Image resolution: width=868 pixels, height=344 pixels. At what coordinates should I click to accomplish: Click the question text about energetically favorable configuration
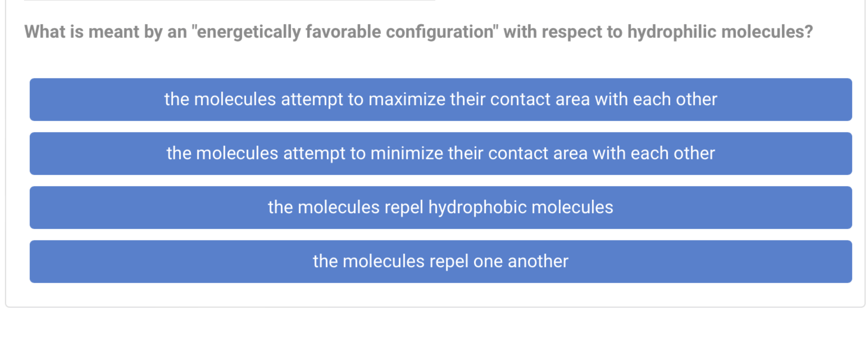pos(419,32)
